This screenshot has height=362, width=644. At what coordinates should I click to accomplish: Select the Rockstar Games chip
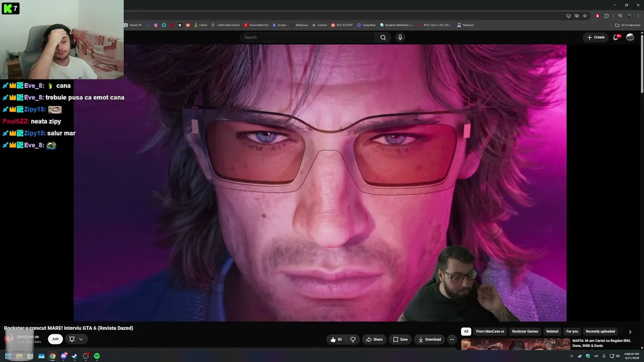pos(525,332)
